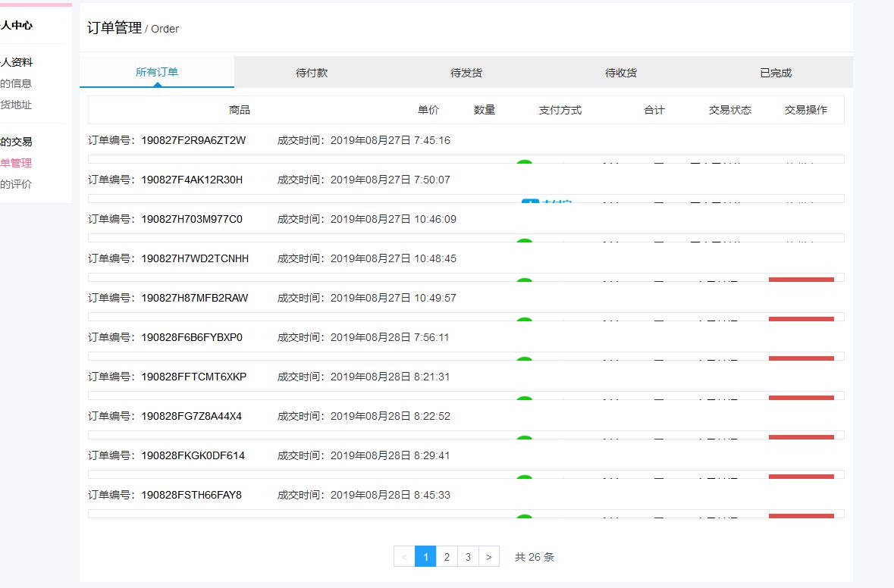Image resolution: width=894 pixels, height=588 pixels.
Task: Click order number 190827H703M977C0
Action: pos(192,219)
